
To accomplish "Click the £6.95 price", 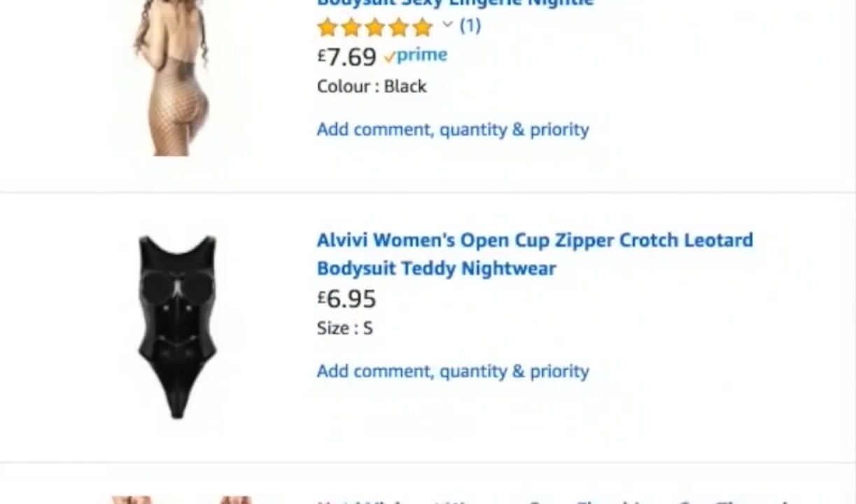I will 346,299.
